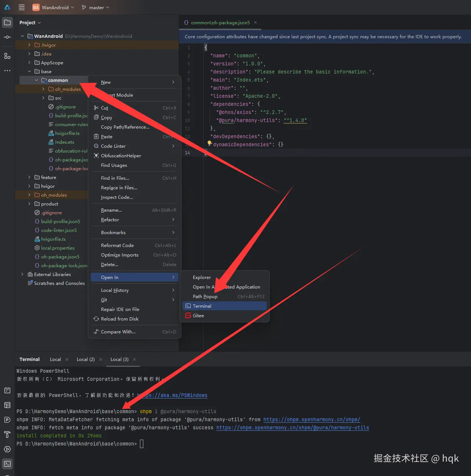Expand the AppScope folder
Viewport: 471px width, 476px height.
point(29,62)
